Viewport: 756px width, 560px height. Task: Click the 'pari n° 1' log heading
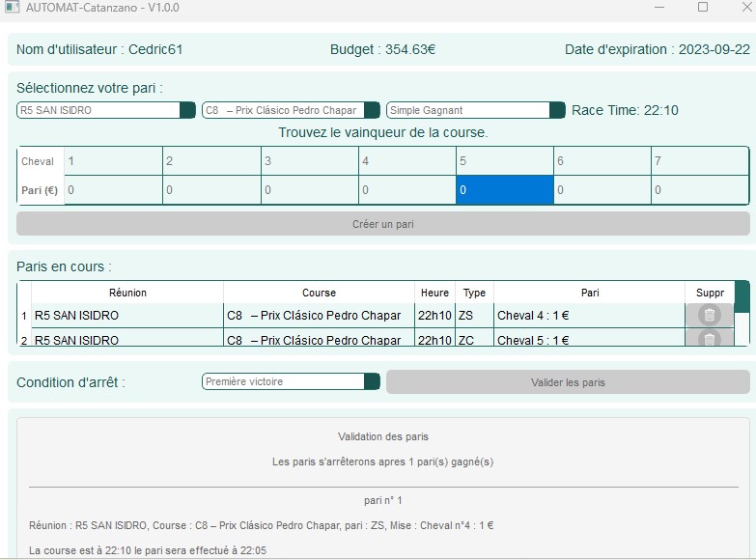382,500
